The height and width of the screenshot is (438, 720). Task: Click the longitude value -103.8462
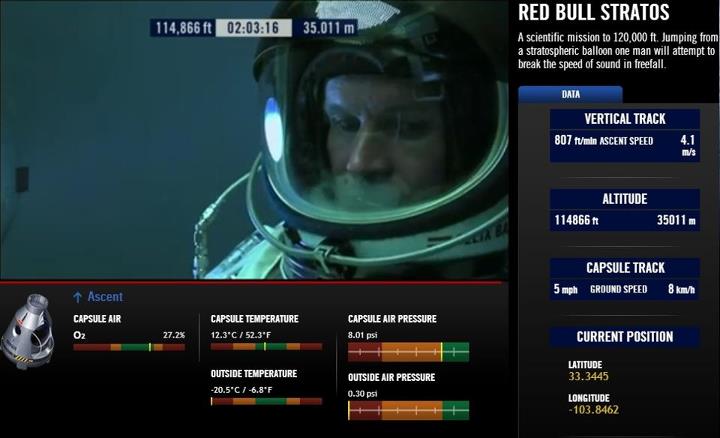(x=593, y=410)
